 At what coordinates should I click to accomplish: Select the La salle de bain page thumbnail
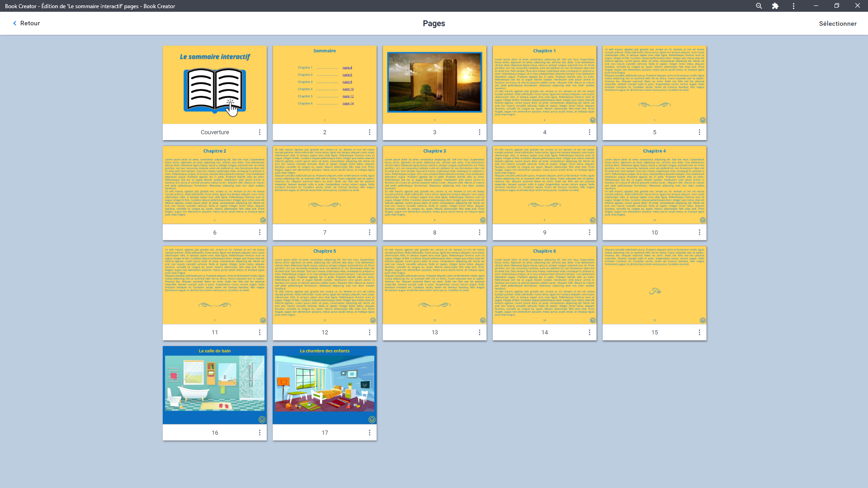215,385
